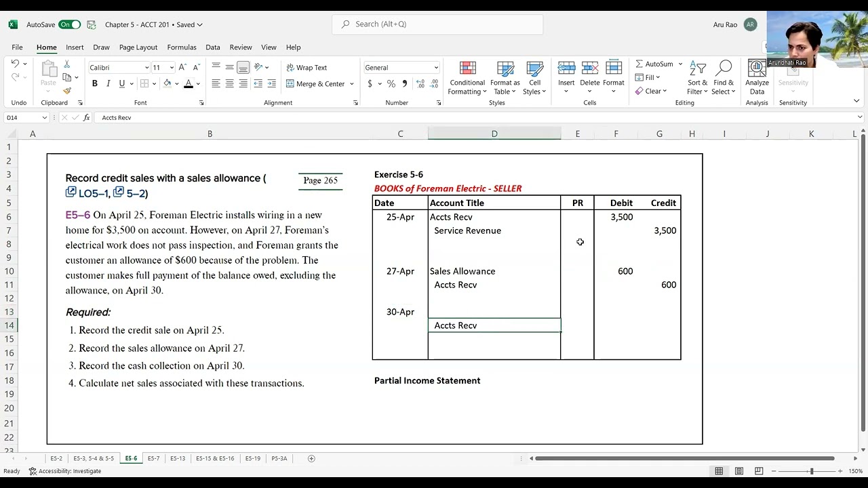Open the Data ribbon tab
The width and height of the screenshot is (868, 488).
point(213,47)
